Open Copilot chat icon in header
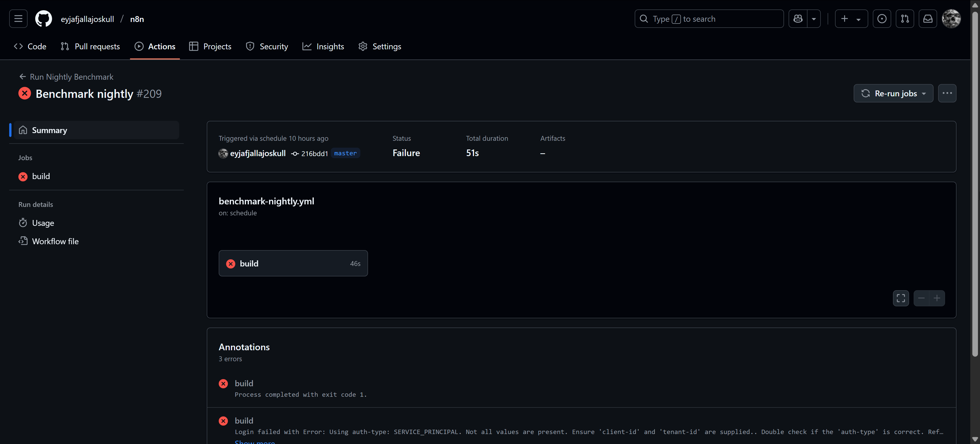Image resolution: width=980 pixels, height=444 pixels. click(x=798, y=19)
